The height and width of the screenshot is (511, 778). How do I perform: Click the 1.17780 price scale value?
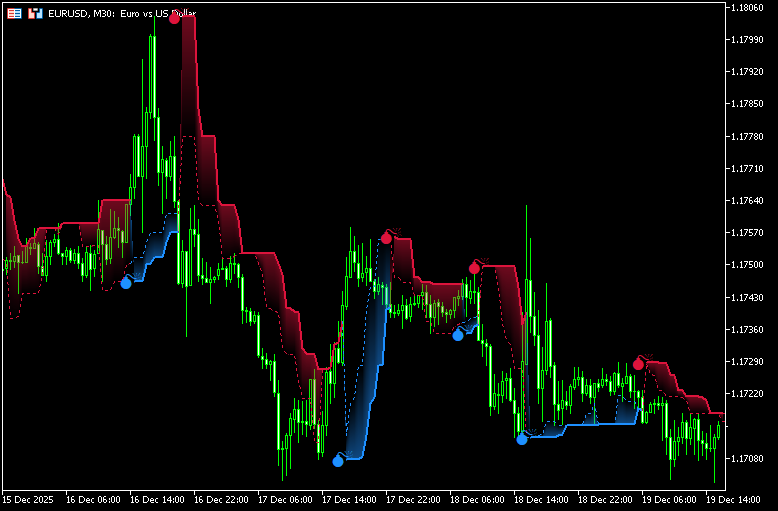[750, 137]
